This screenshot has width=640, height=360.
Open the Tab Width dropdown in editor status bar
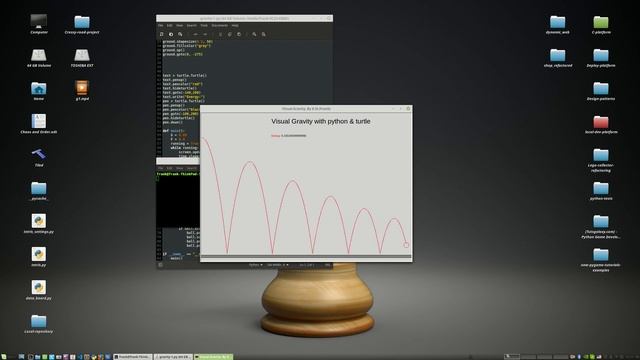[278, 265]
